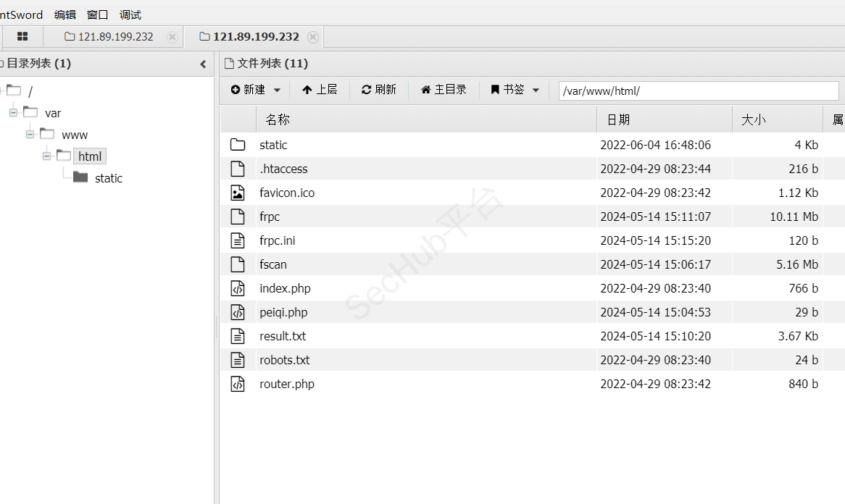
Task: Collapse the var tree node
Action: tap(13, 113)
